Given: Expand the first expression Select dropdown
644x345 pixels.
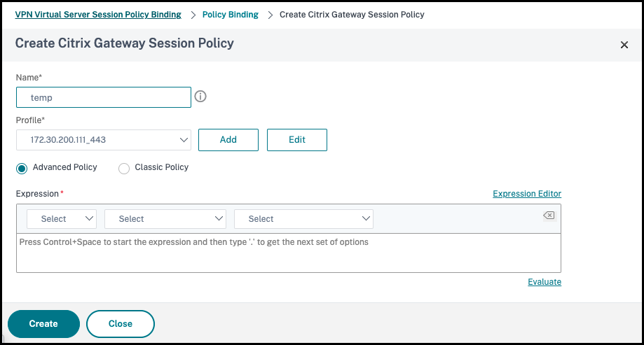Looking at the screenshot, I should click(x=62, y=219).
